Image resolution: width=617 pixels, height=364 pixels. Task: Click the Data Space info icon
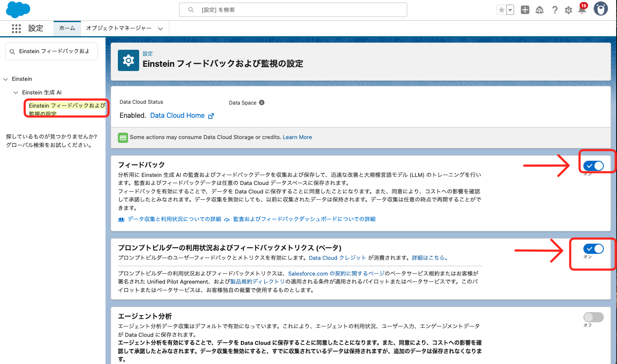262,102
